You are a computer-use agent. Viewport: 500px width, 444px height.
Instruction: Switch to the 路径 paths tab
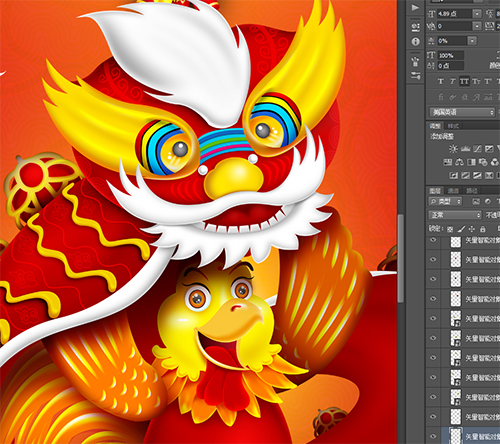coord(472,191)
